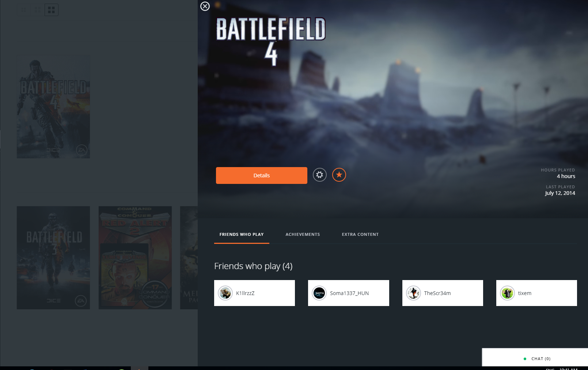Click the Battlefield 4 title logo
The image size is (588, 370).
[271, 42]
